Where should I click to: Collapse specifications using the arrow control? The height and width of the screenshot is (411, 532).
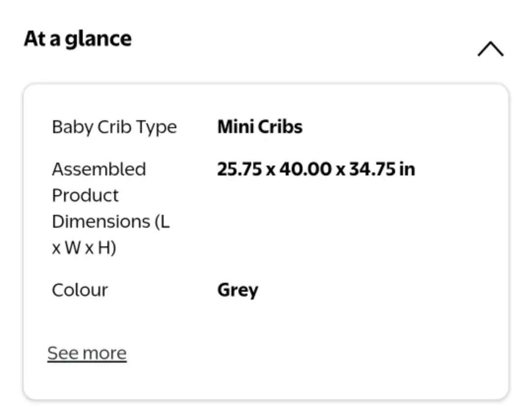click(490, 48)
